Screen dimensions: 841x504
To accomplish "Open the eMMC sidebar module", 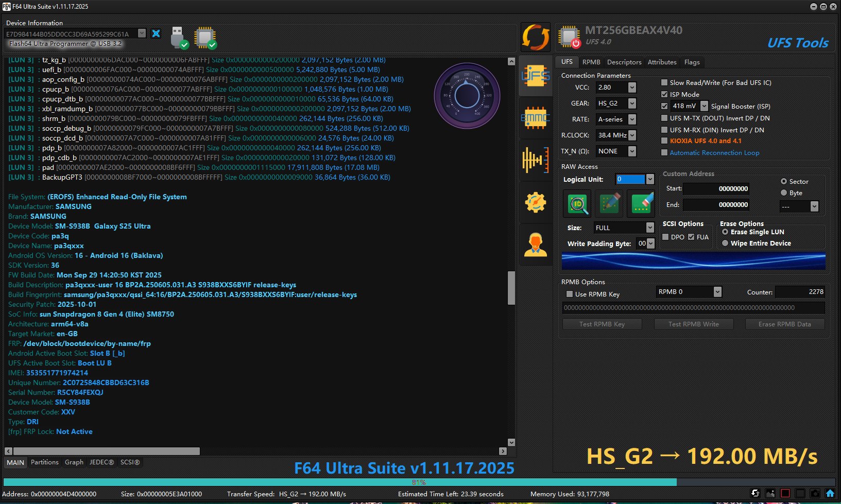I will 536,118.
